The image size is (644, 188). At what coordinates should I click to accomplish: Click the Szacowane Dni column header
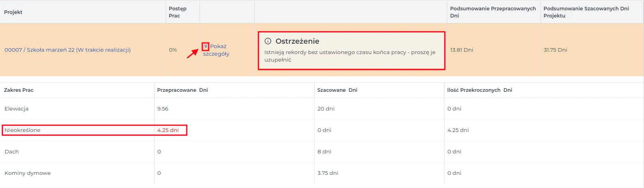tap(337, 90)
